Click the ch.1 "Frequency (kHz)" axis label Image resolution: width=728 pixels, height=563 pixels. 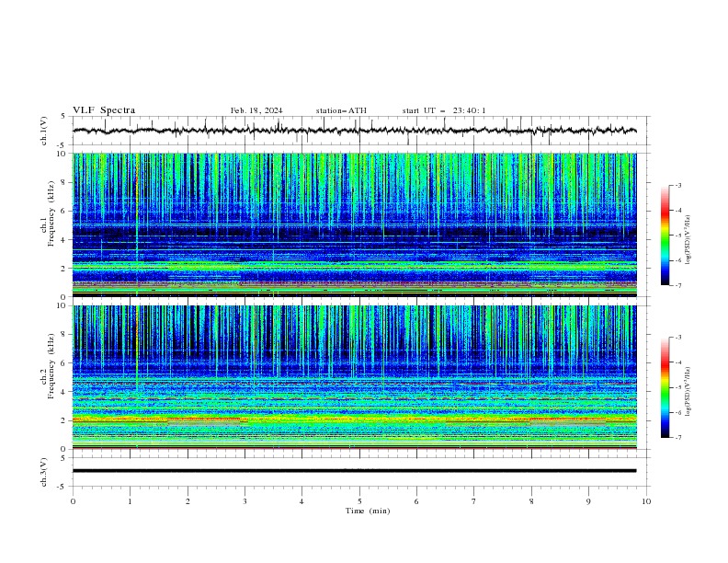coord(51,213)
